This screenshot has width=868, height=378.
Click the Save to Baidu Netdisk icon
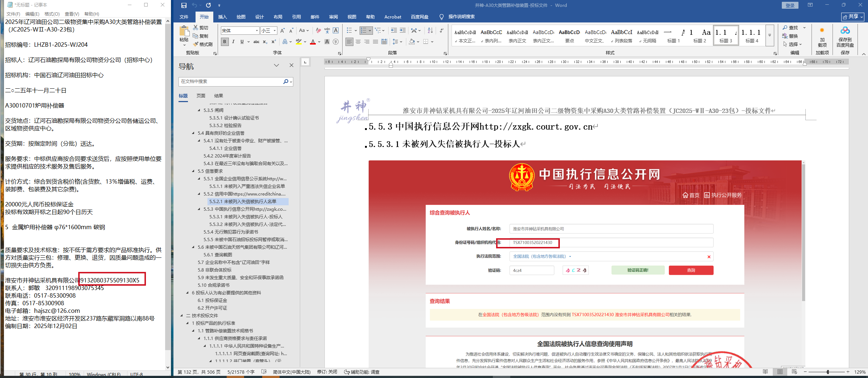tap(845, 37)
